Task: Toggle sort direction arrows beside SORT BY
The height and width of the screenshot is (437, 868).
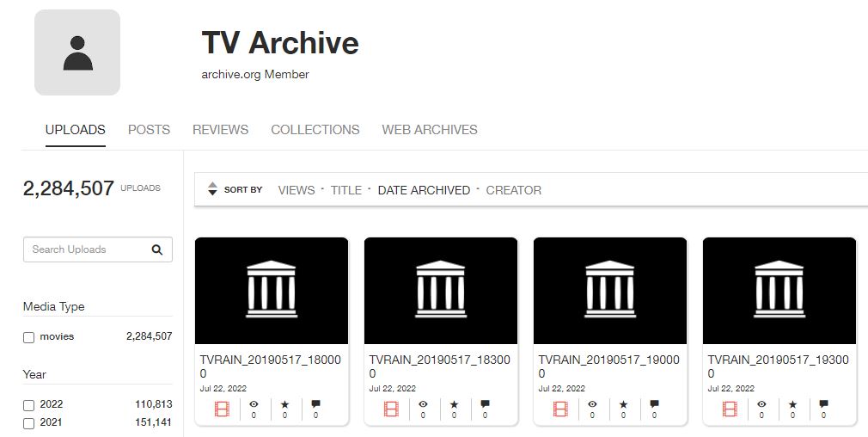Action: [212, 189]
